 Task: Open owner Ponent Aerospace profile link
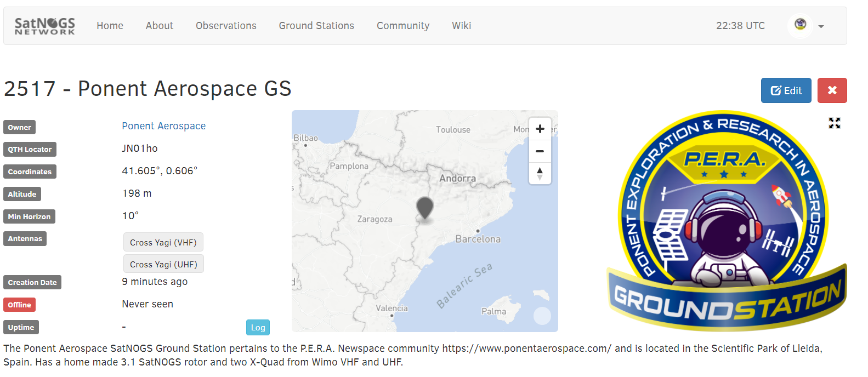pyautogui.click(x=163, y=126)
